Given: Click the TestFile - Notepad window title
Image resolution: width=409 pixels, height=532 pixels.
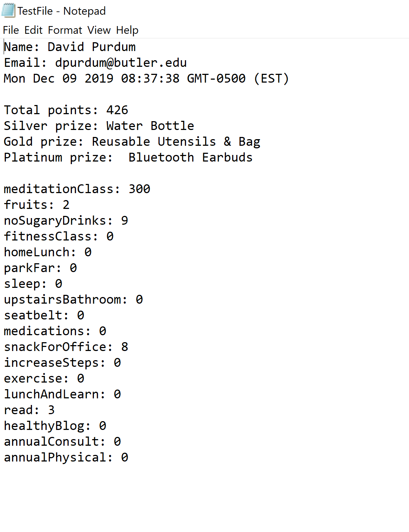Looking at the screenshot, I should pyautogui.click(x=62, y=11).
